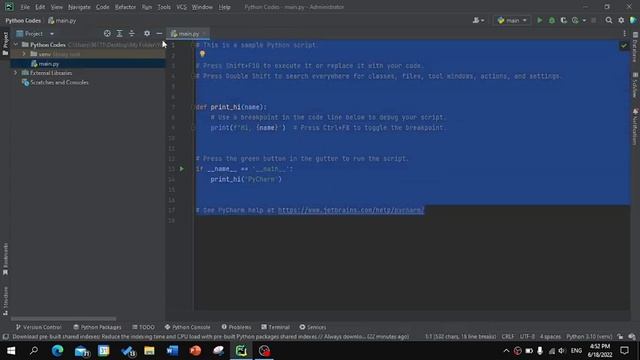Open Project panel options gear
The height and width of the screenshot is (360, 640).
pyautogui.click(x=147, y=33)
